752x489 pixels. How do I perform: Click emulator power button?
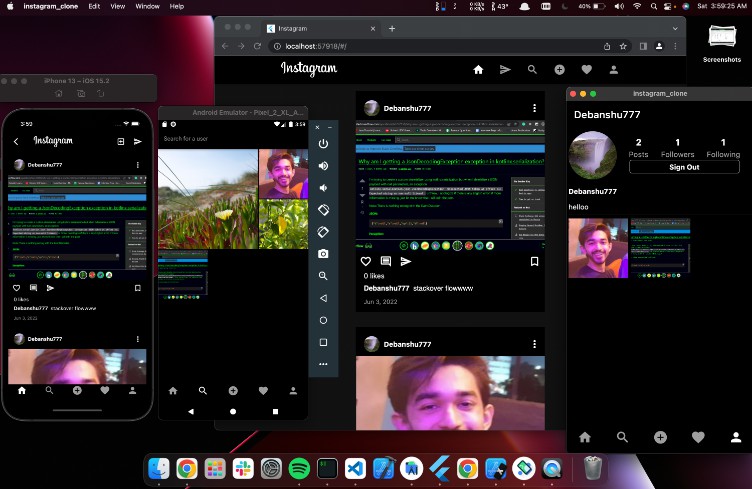pos(323,144)
